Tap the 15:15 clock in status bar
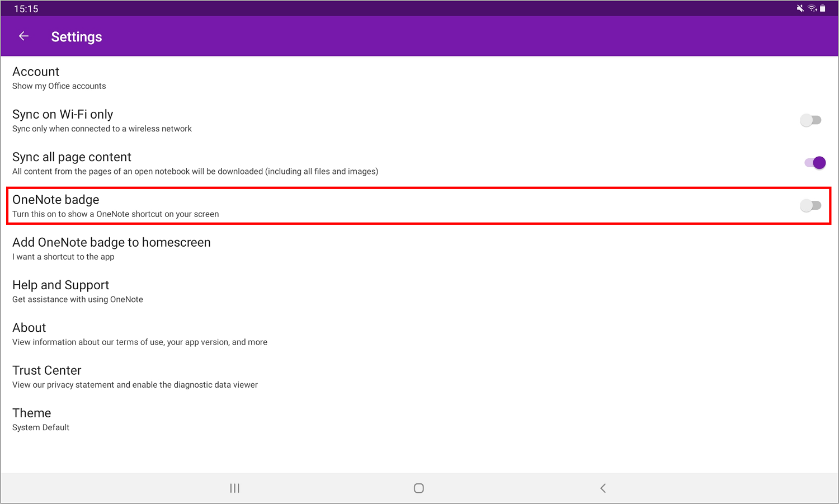This screenshot has height=504, width=839. (26, 9)
